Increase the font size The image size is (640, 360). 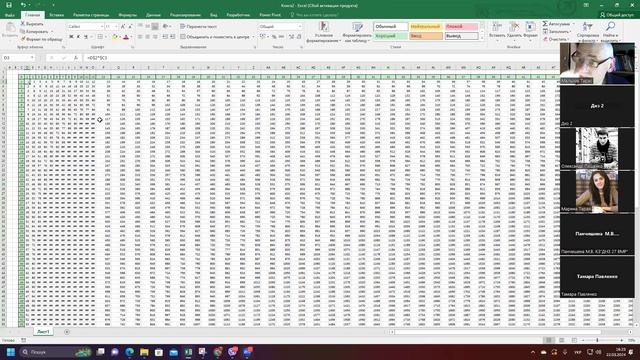[x=123, y=27]
